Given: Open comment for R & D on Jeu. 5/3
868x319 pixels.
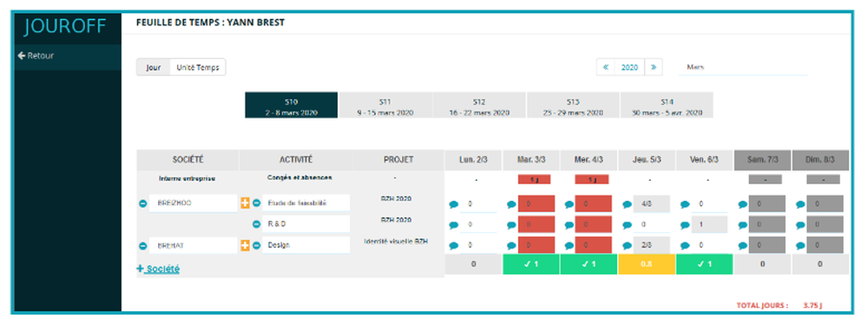Looking at the screenshot, I should click(628, 225).
